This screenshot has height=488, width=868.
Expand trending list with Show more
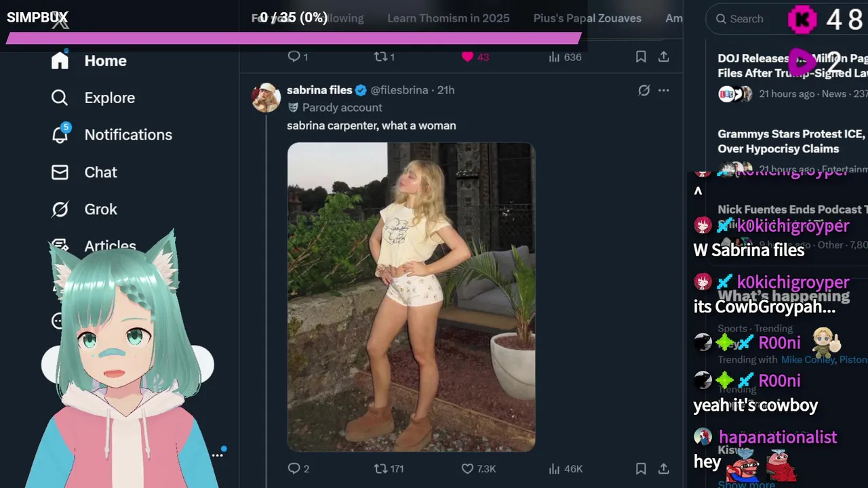(x=746, y=484)
